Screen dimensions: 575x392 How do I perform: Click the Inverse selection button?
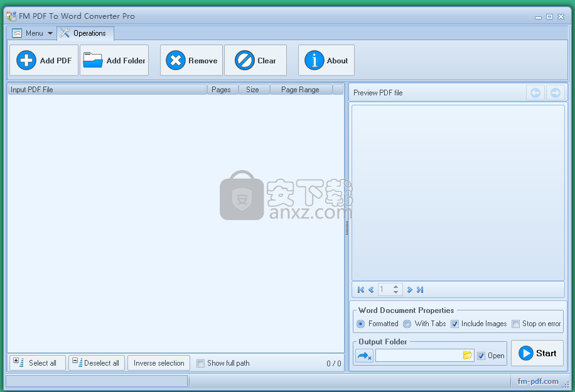[159, 363]
